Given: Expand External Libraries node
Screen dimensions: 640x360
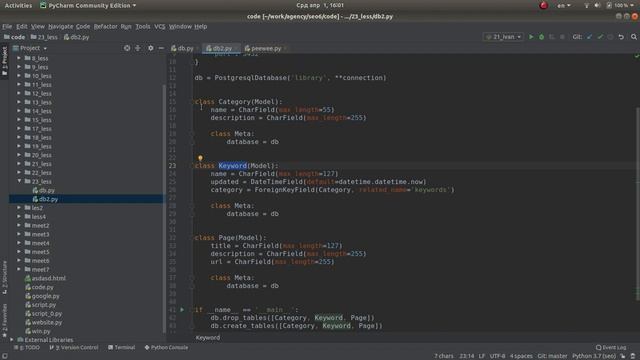Looking at the screenshot, I should pyautogui.click(x=11, y=340).
